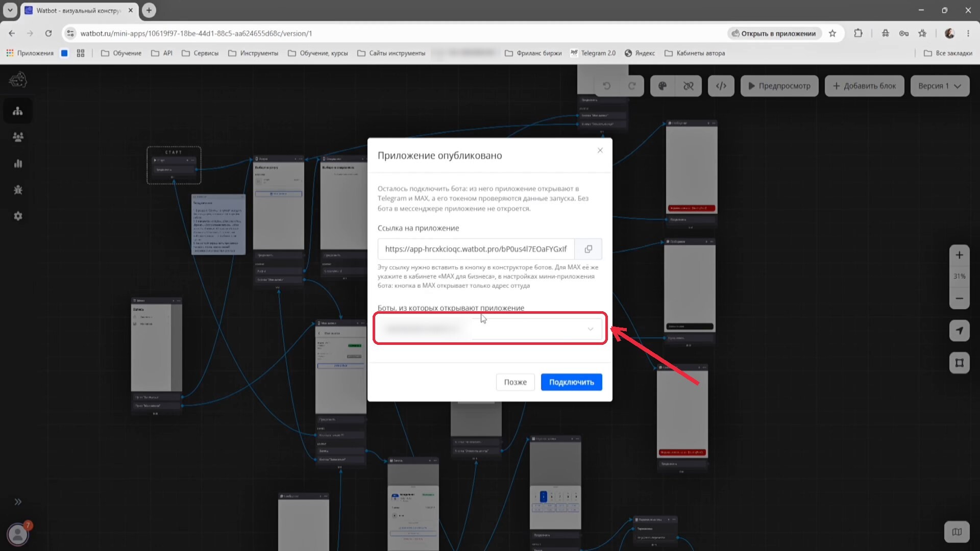The height and width of the screenshot is (551, 980).
Task: Open the flow structure icon in left sidebar
Action: (18, 111)
